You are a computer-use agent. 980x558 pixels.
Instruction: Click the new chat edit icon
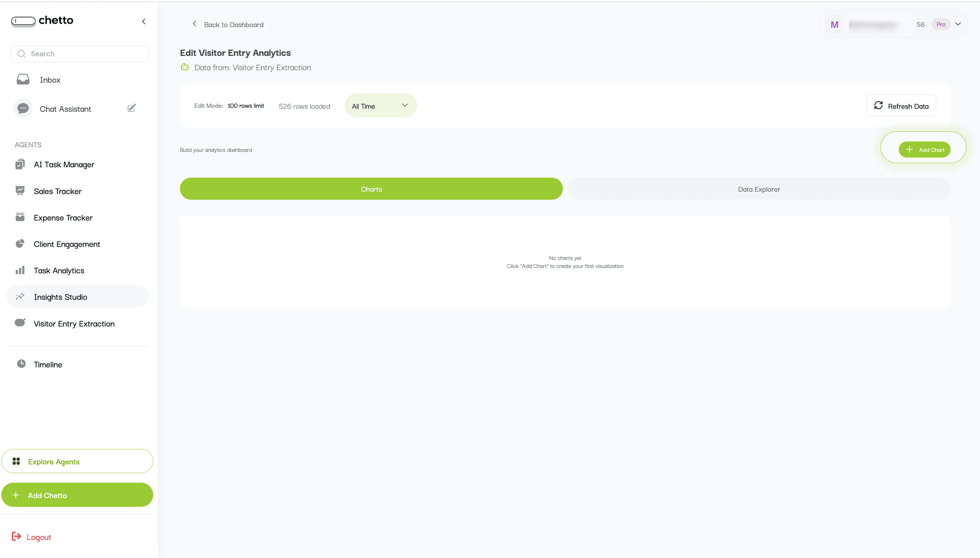pyautogui.click(x=131, y=108)
